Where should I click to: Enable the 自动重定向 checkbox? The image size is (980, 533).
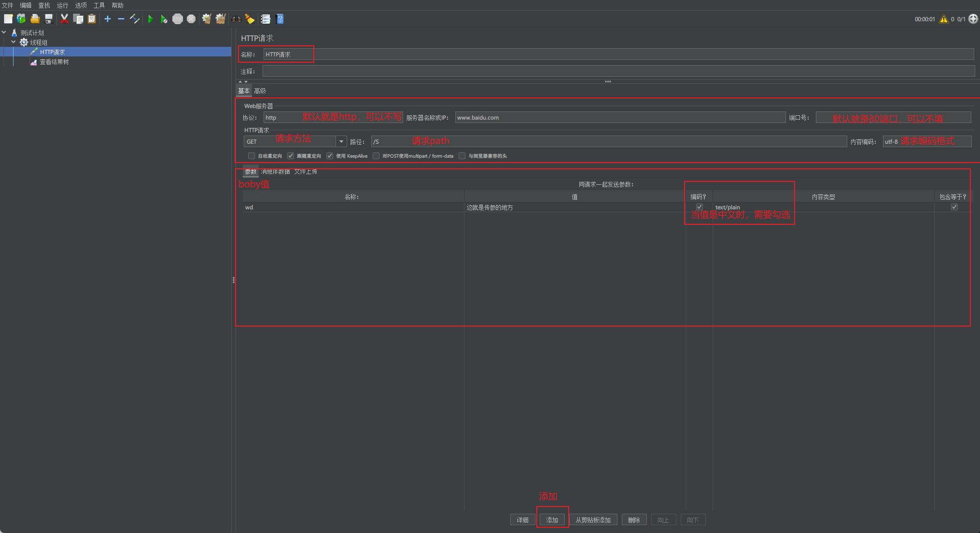tap(252, 156)
